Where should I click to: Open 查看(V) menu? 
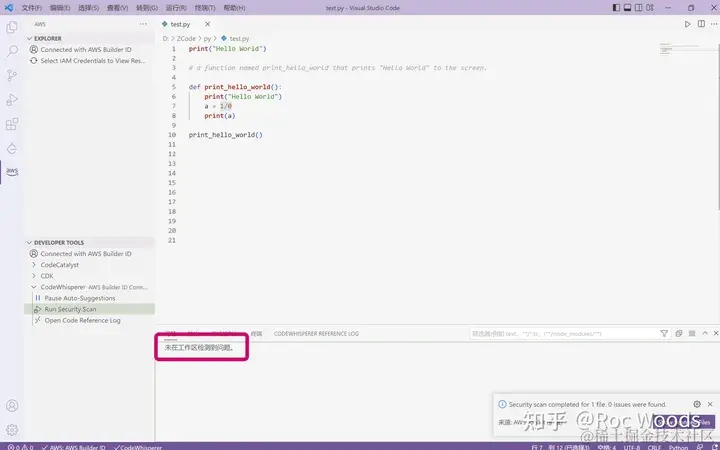pyautogui.click(x=118, y=8)
